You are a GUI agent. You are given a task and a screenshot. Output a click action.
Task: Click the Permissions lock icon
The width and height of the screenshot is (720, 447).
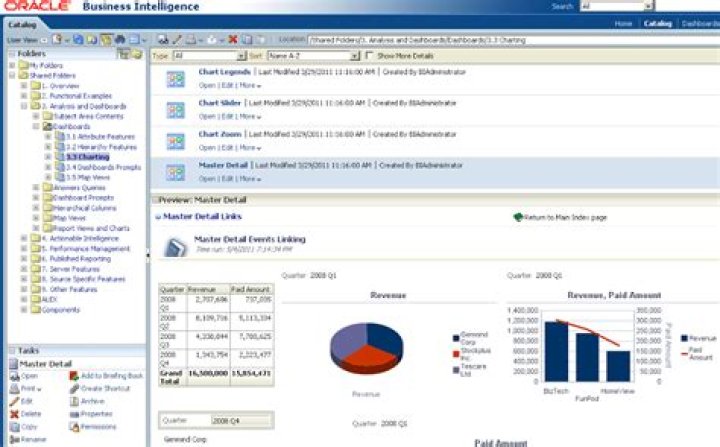coord(74,427)
